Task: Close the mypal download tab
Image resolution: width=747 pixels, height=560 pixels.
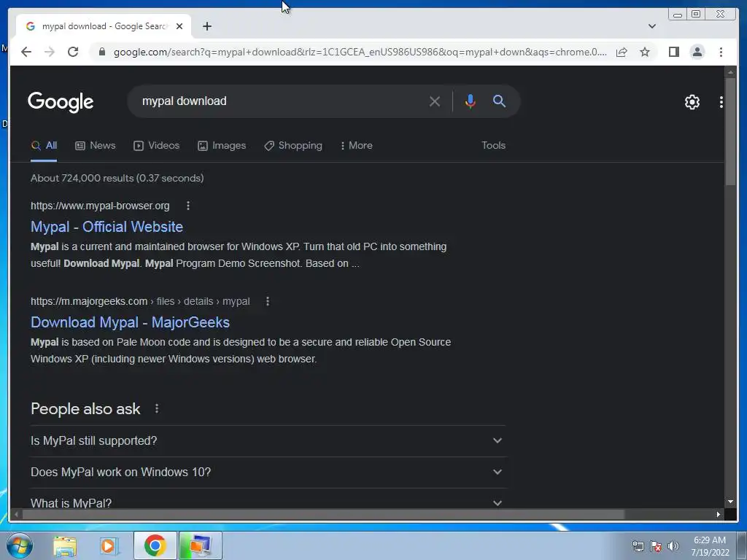Action: tap(179, 26)
